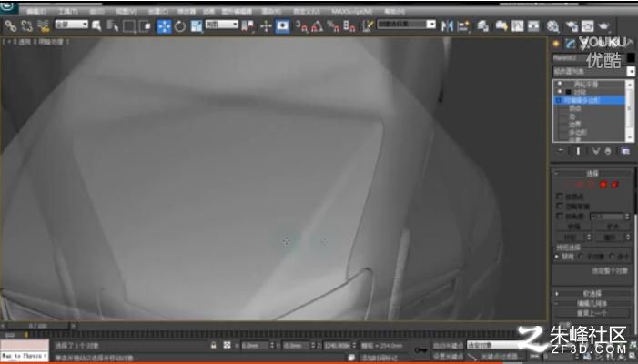The height and width of the screenshot is (364, 638).
Task: Click the object color swatch
Action: coord(631,57)
